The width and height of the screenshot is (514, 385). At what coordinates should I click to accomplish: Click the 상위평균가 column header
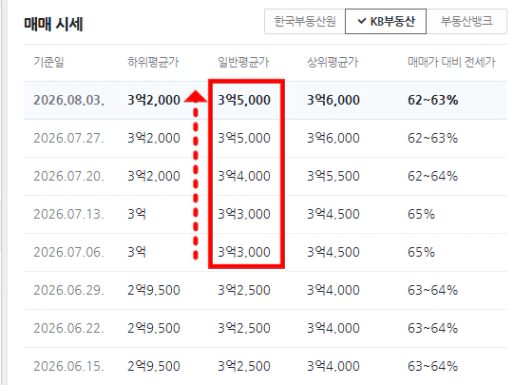[x=332, y=62]
